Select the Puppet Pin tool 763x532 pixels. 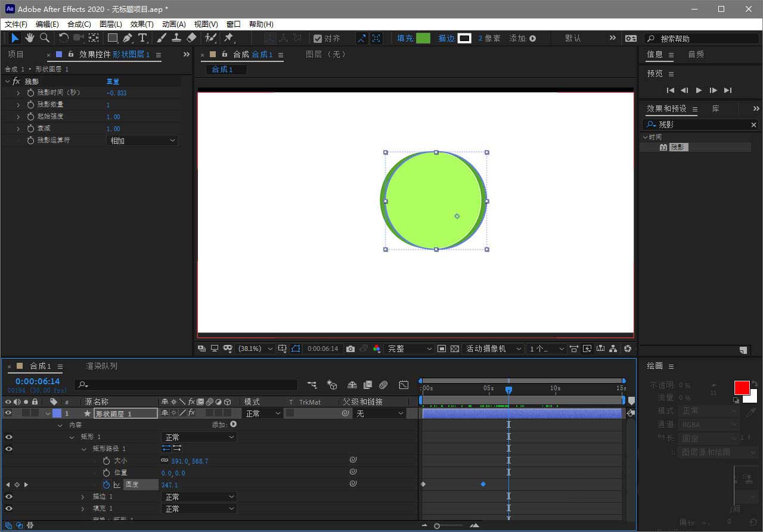click(x=228, y=38)
